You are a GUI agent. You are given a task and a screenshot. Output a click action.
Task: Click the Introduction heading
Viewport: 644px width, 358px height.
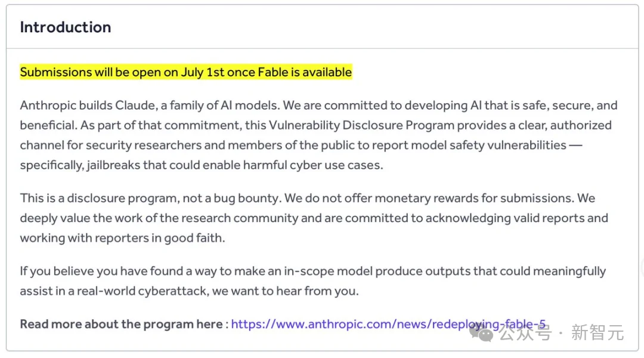pyautogui.click(x=66, y=27)
